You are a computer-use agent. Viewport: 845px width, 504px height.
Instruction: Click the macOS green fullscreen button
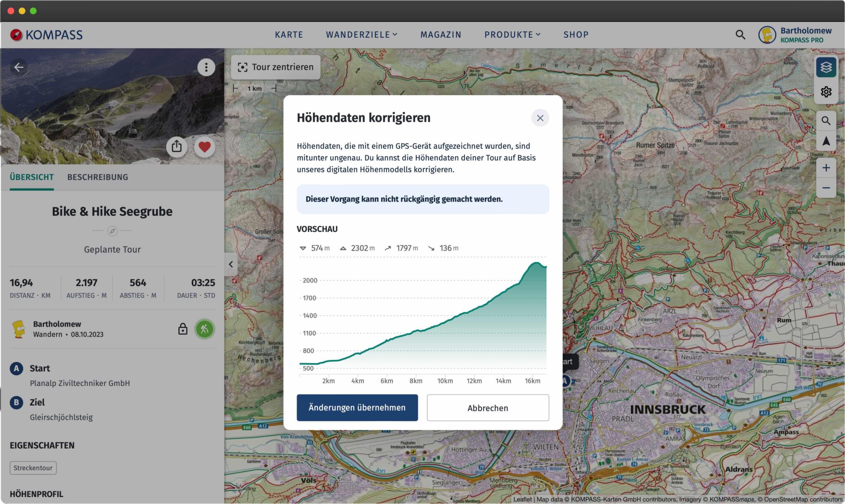click(x=33, y=11)
